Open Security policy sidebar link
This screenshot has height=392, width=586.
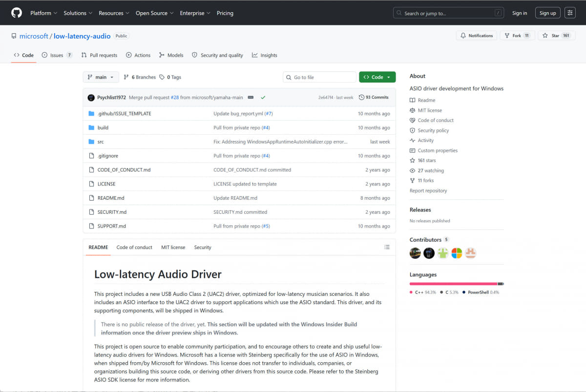coord(429,130)
